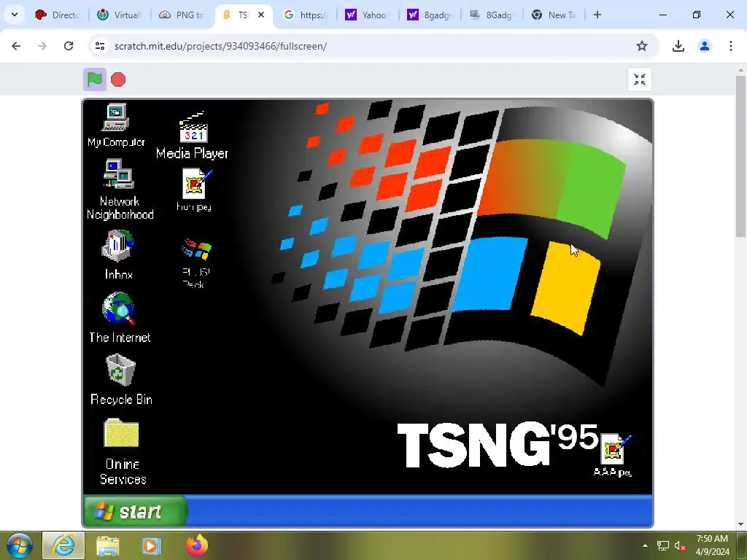Click the page vertical scrollbar thumb
Viewport: 747px width, 560px height.
click(x=740, y=156)
